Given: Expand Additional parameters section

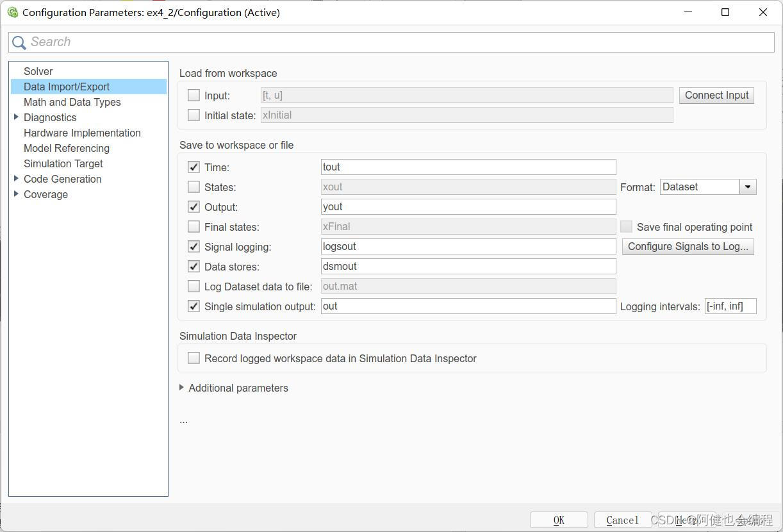Looking at the screenshot, I should [x=182, y=388].
